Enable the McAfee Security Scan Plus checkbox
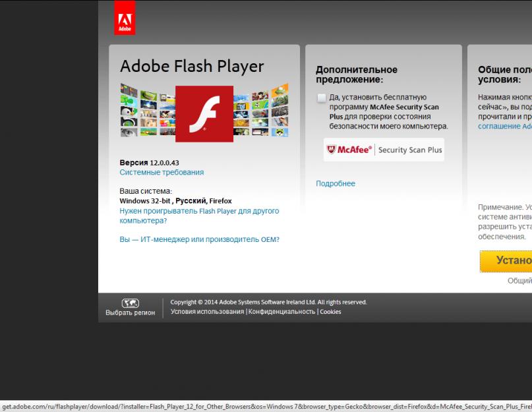Viewport: 532px width, 412px height. (321, 98)
